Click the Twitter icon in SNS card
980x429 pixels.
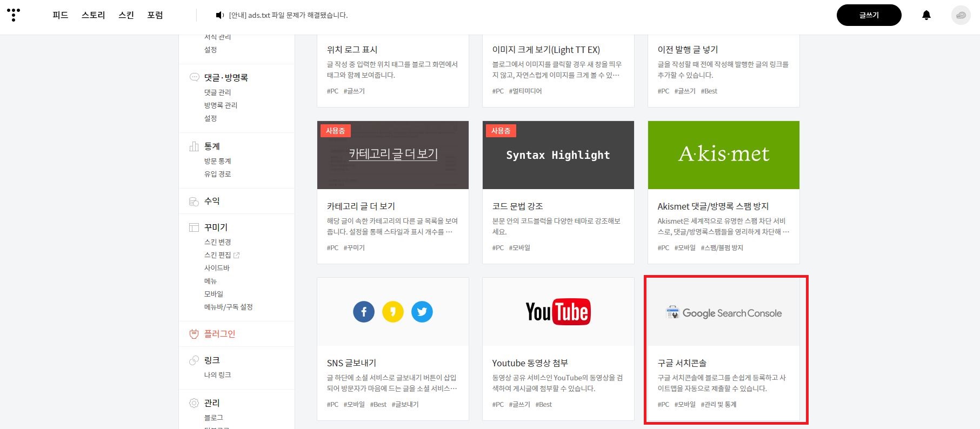(x=422, y=312)
